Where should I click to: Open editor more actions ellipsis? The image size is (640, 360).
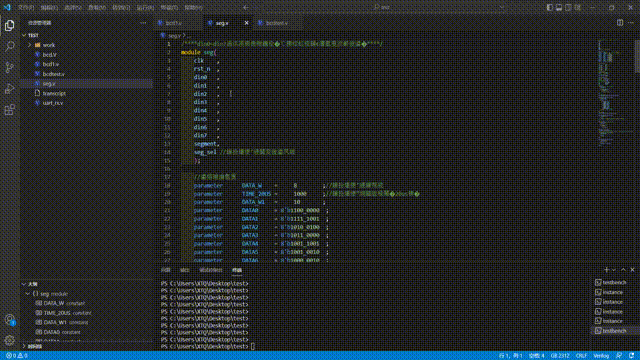(631, 23)
